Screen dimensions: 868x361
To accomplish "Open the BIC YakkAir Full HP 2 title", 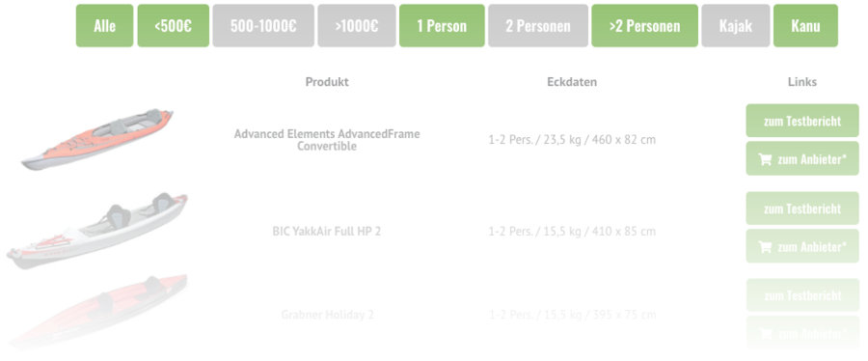I will (x=327, y=232).
